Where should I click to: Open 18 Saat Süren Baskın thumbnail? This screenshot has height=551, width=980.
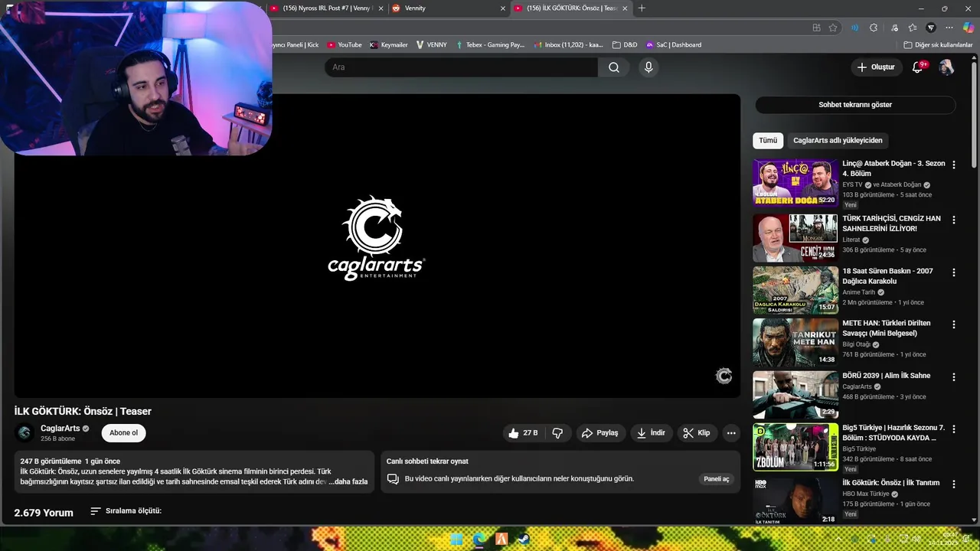pos(795,290)
